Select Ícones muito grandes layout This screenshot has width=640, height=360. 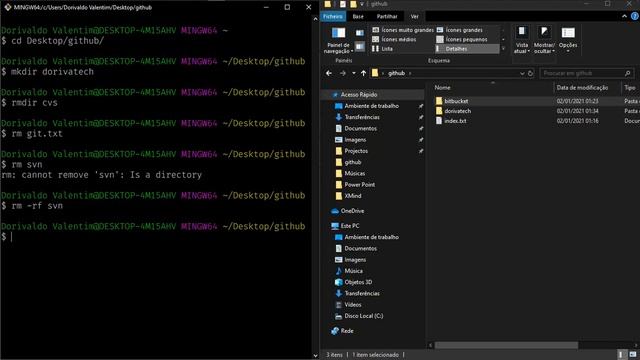[x=403, y=30]
